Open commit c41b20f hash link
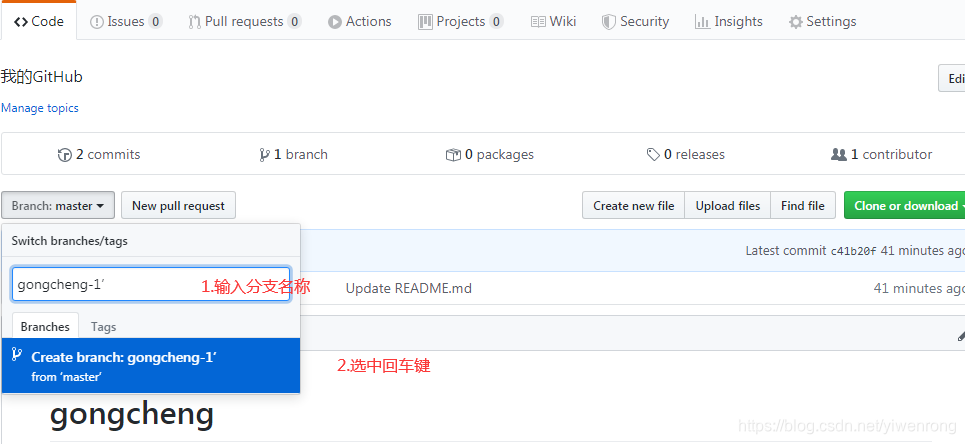 pyautogui.click(x=853, y=251)
